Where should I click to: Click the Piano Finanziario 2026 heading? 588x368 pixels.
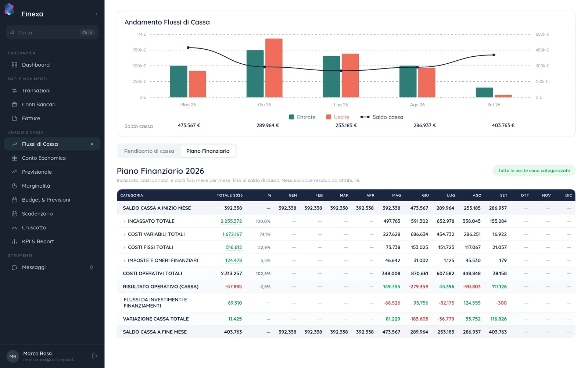(x=160, y=171)
